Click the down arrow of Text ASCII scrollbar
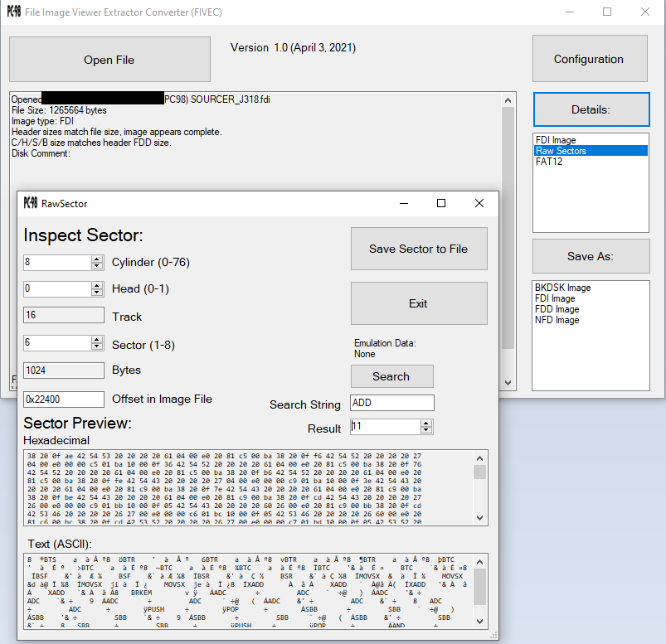This screenshot has height=644, width=666. [x=480, y=622]
